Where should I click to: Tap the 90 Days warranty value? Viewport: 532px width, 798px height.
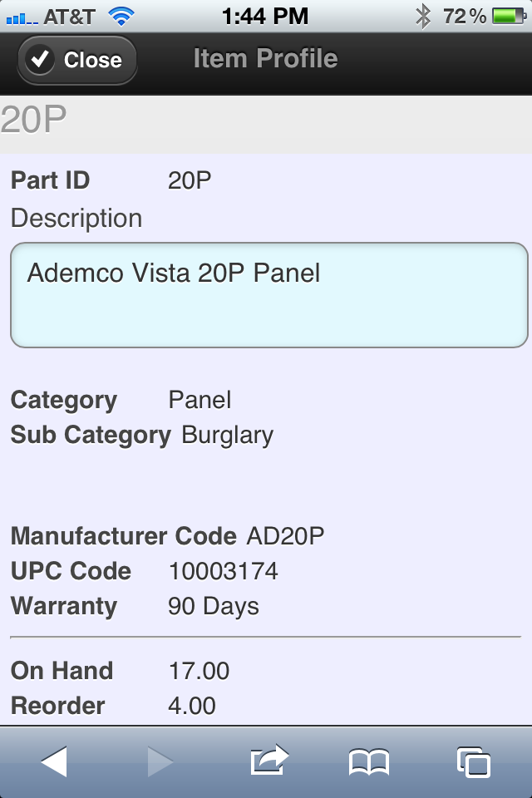pyautogui.click(x=214, y=607)
